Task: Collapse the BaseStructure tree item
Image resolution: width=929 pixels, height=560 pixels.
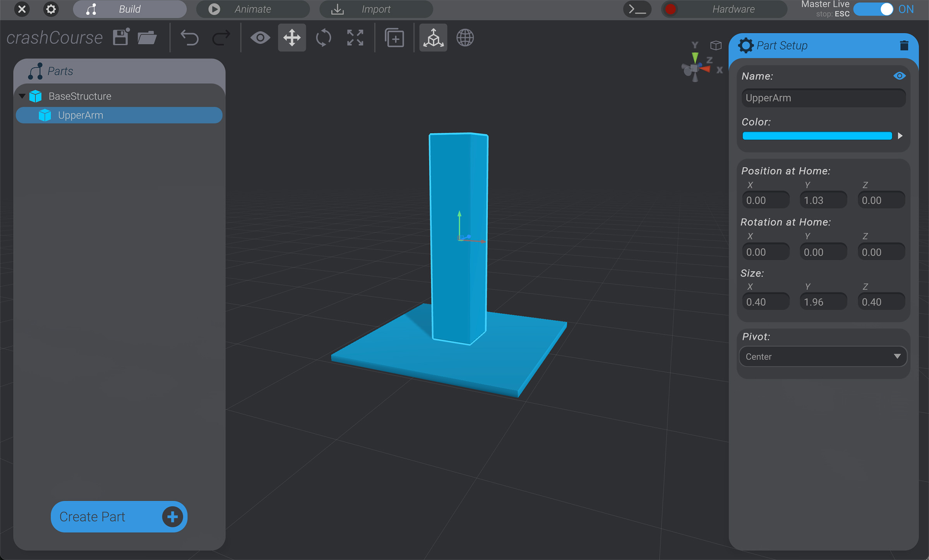Action: pos(22,96)
